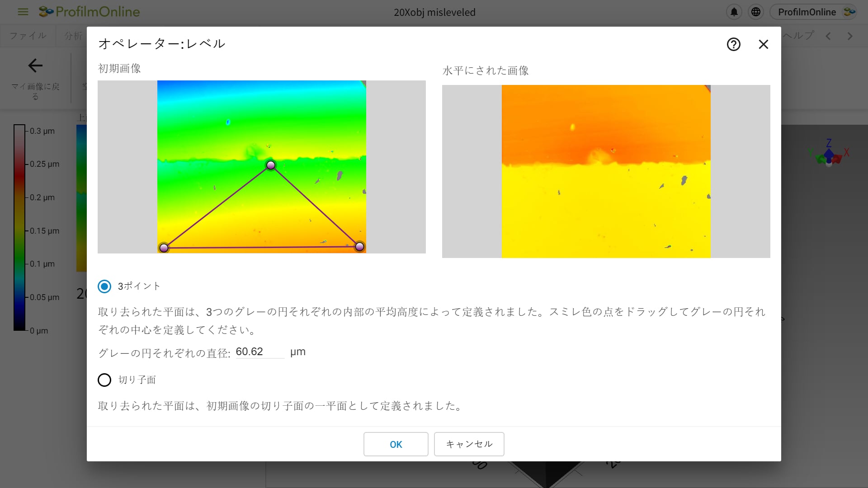This screenshot has height=488, width=868.
Task: Confirm leveling with OK
Action: pos(396,444)
